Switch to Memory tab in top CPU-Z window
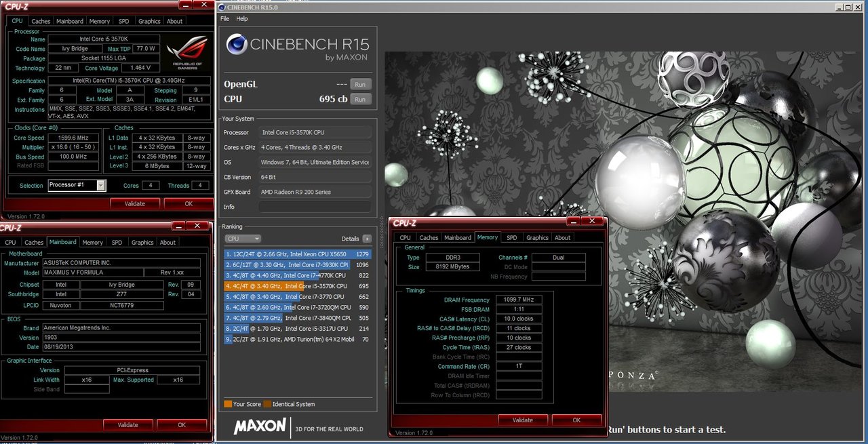The height and width of the screenshot is (444, 868). coord(100,21)
